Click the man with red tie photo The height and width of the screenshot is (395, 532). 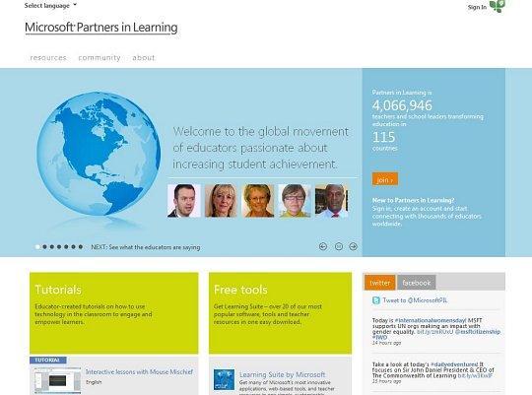pos(331,201)
